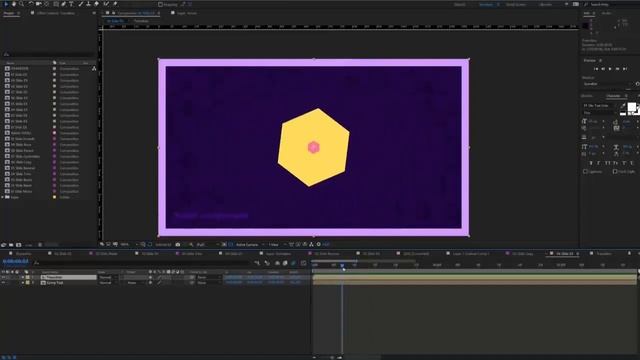Select the Rotation tool
Image resolution: width=640 pixels, height=360 pixels.
tap(31, 4)
